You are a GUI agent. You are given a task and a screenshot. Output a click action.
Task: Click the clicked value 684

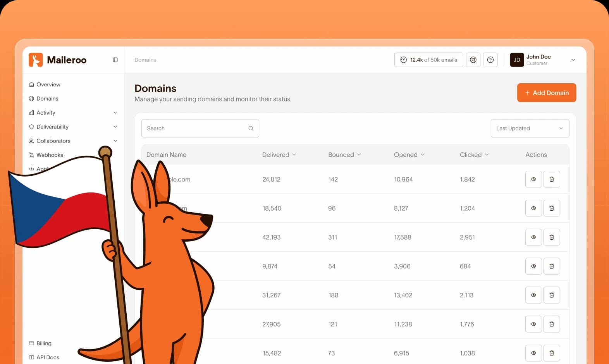pos(465,266)
